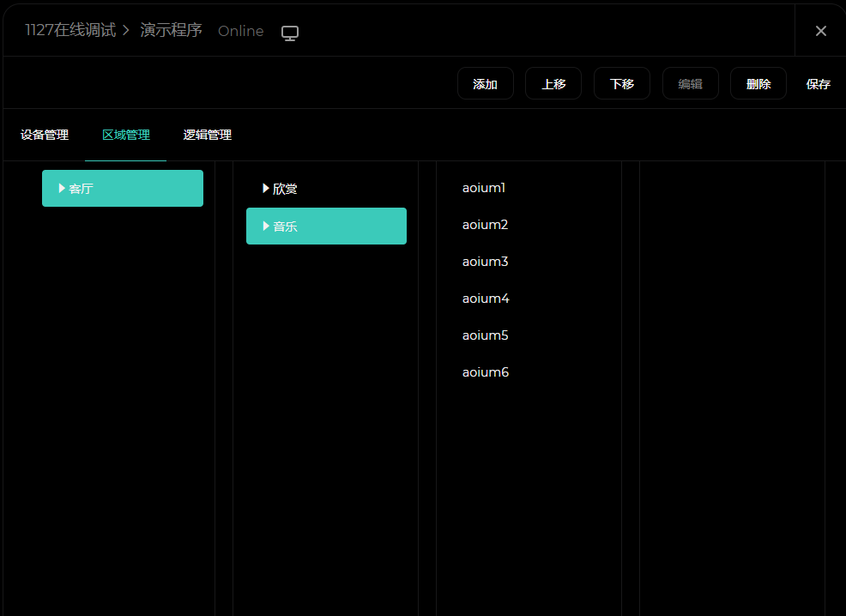Screen dimensions: 846x616
Task: Click the breadcrumb chevron after 1127在线调试
Action: click(x=126, y=30)
